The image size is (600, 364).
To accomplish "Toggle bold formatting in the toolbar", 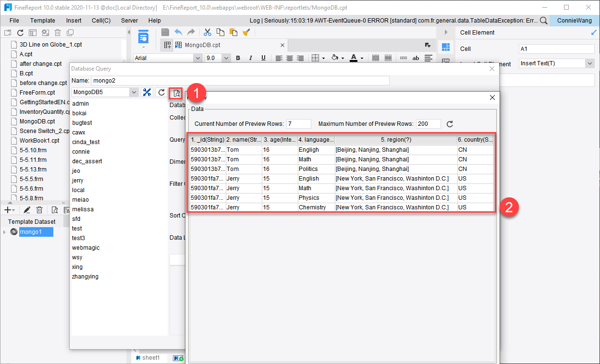I will point(238,58).
